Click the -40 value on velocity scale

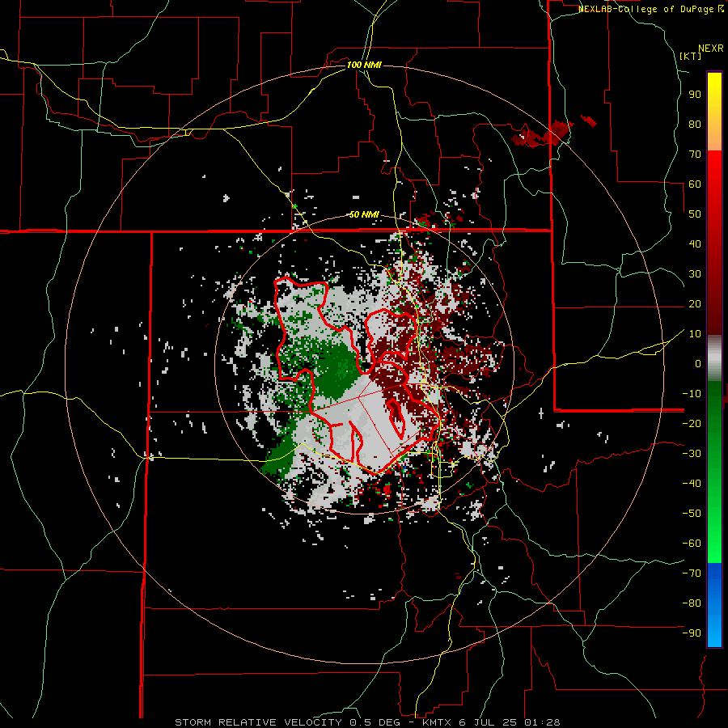coord(692,484)
